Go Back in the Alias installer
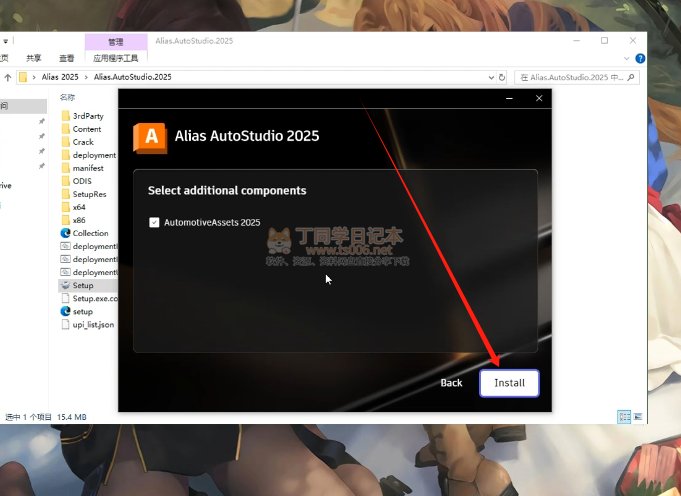 451,383
